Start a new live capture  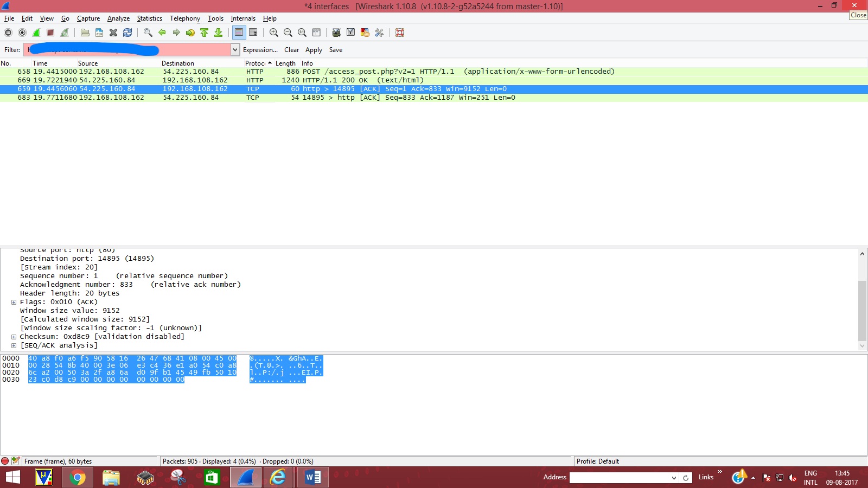pyautogui.click(x=36, y=33)
